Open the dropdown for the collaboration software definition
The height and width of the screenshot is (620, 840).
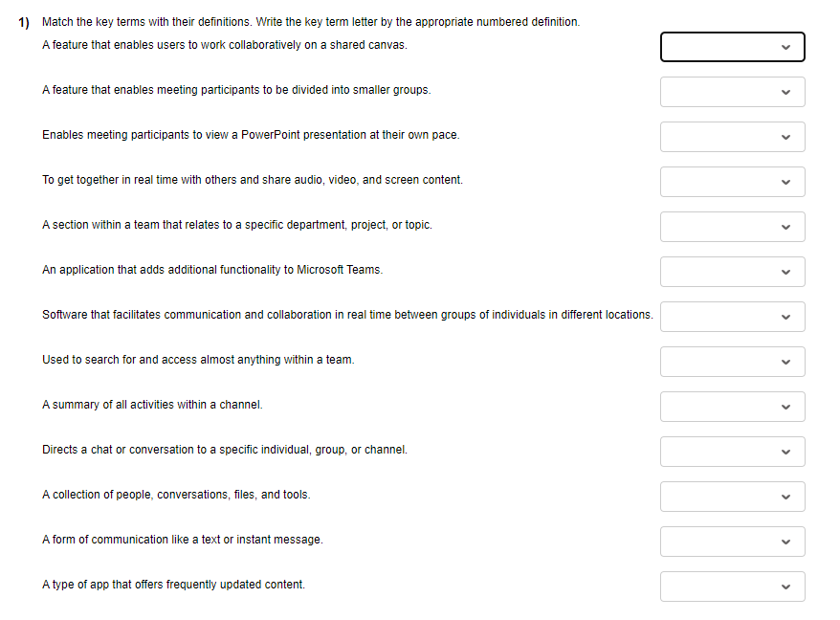(732, 316)
